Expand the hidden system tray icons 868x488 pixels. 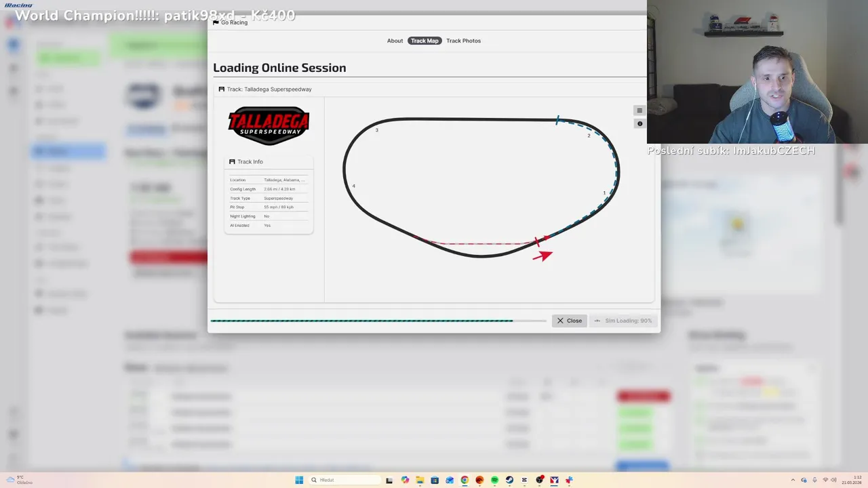point(793,480)
